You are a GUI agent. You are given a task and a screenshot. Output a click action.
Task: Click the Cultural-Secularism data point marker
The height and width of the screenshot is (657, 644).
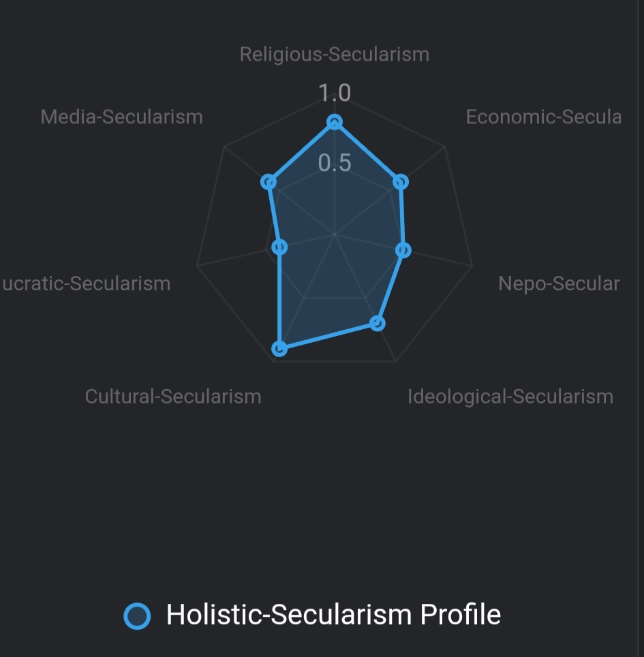coord(279,349)
